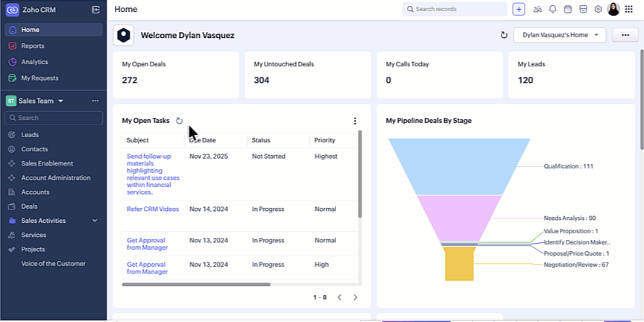Open the user profile avatar
Image resolution: width=644 pixels, height=322 pixels.
click(613, 9)
